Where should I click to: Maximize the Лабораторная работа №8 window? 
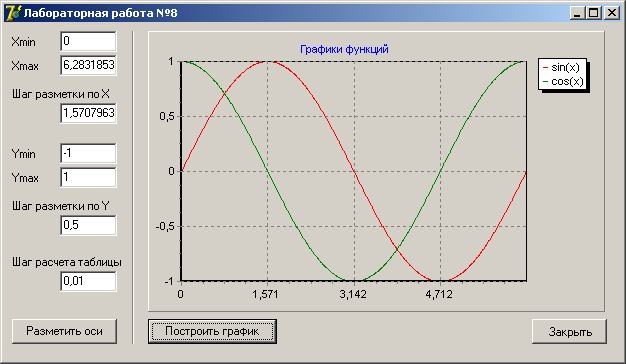pos(594,13)
